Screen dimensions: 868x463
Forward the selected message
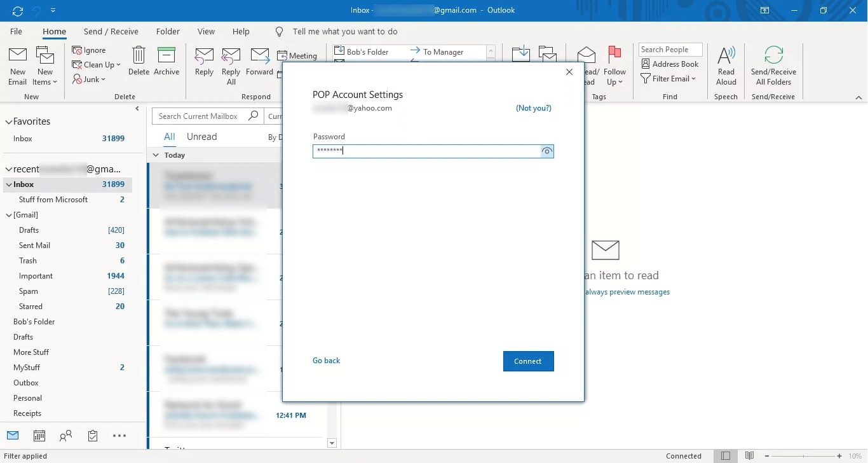click(x=259, y=62)
